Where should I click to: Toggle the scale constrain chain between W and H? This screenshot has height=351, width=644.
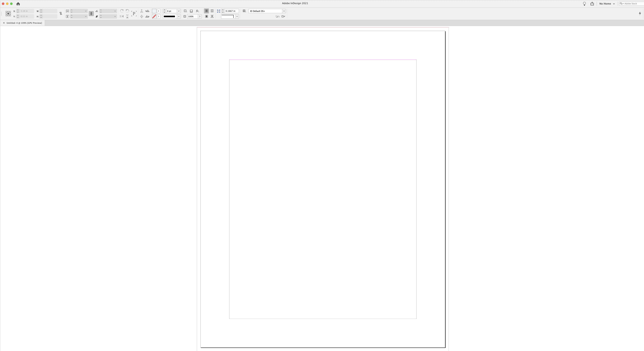pos(91,14)
